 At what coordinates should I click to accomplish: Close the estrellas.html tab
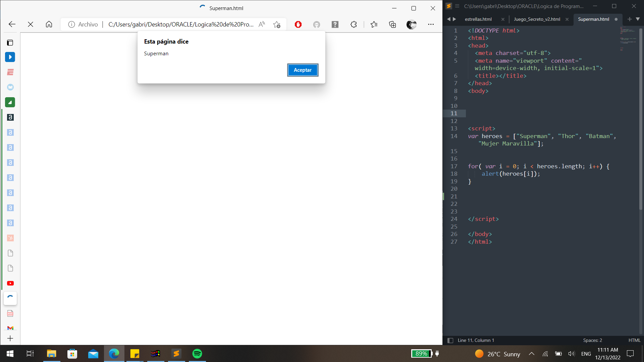point(503,19)
